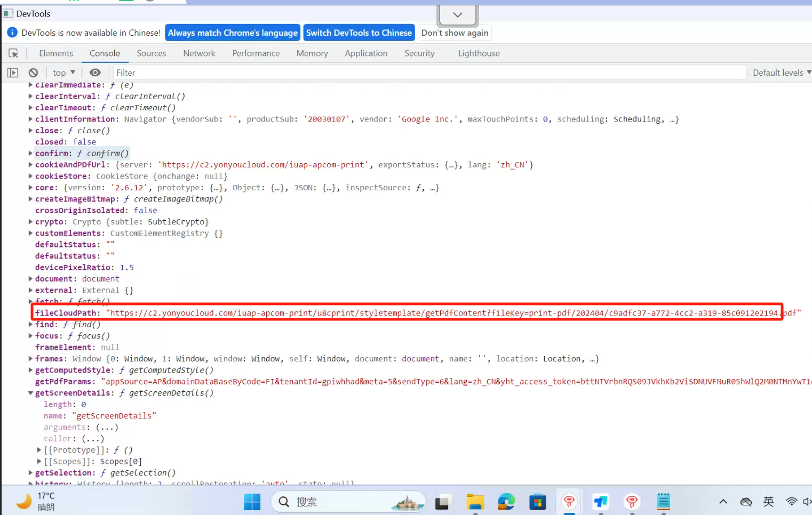The image size is (812, 515).
Task: Click Switch DevTools to Chinese button
Action: click(x=359, y=33)
